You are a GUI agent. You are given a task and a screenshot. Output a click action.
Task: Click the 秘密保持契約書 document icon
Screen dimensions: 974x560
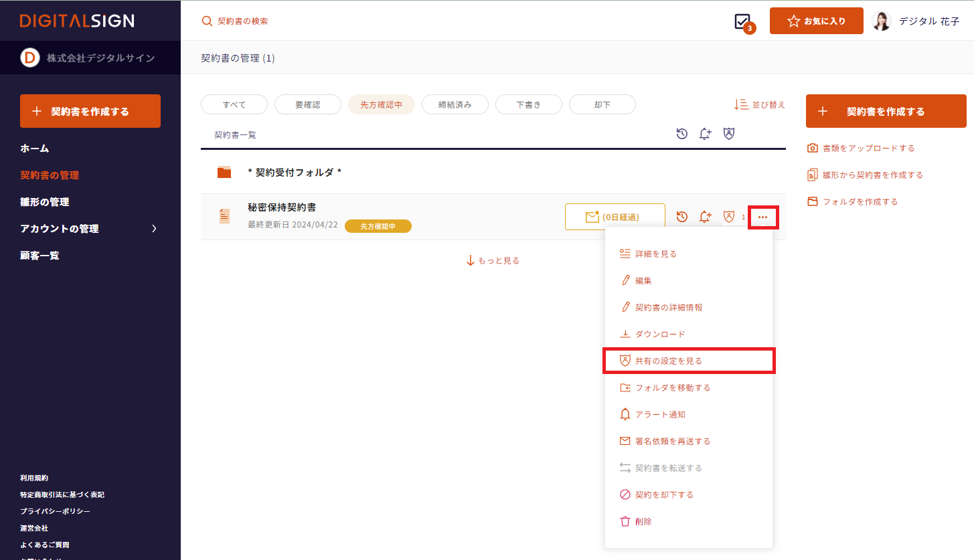[224, 216]
